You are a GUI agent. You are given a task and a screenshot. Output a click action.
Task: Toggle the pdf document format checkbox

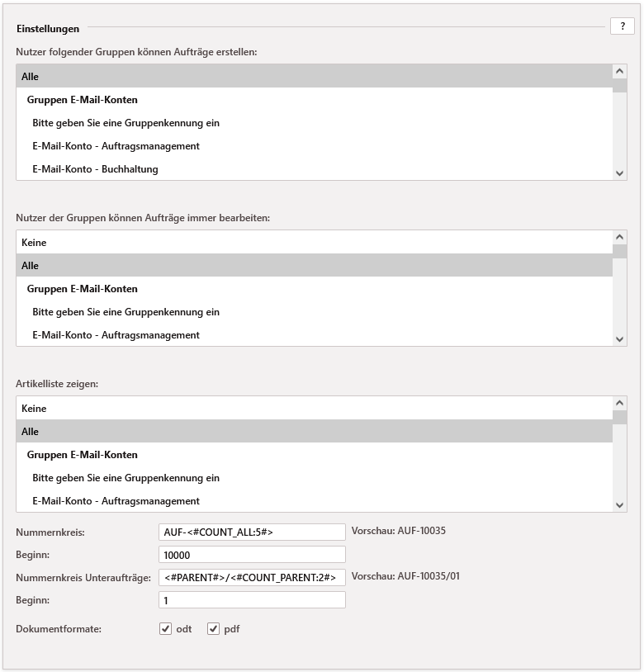[214, 629]
